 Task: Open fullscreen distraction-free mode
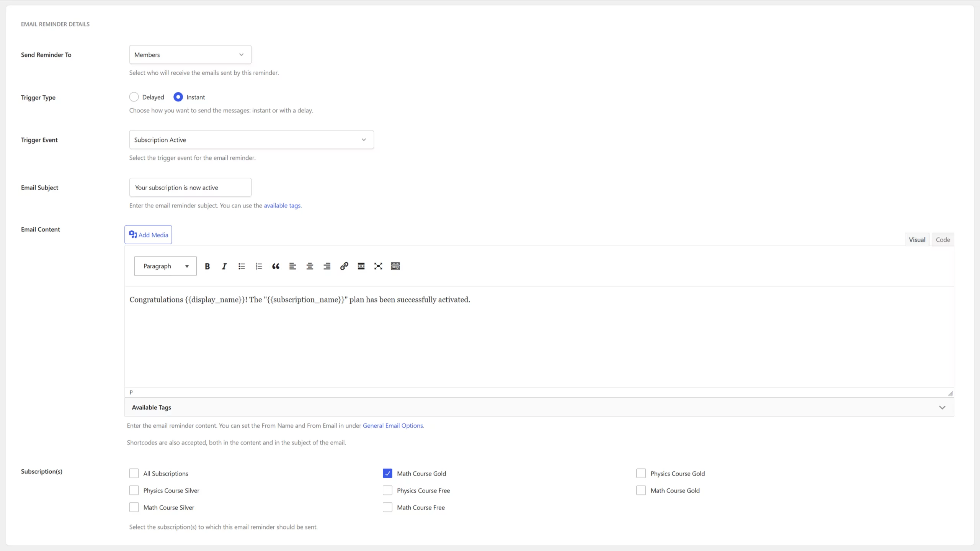pyautogui.click(x=378, y=266)
